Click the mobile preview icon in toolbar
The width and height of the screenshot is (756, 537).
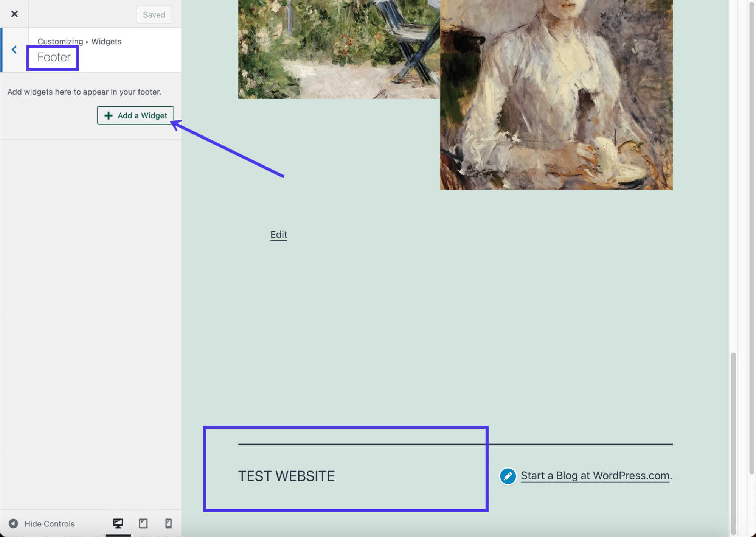[167, 524]
